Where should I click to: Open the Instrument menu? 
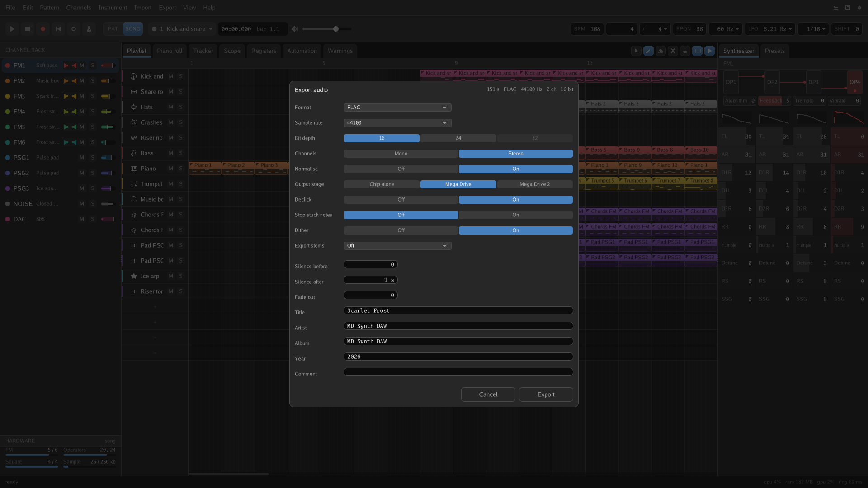[113, 8]
